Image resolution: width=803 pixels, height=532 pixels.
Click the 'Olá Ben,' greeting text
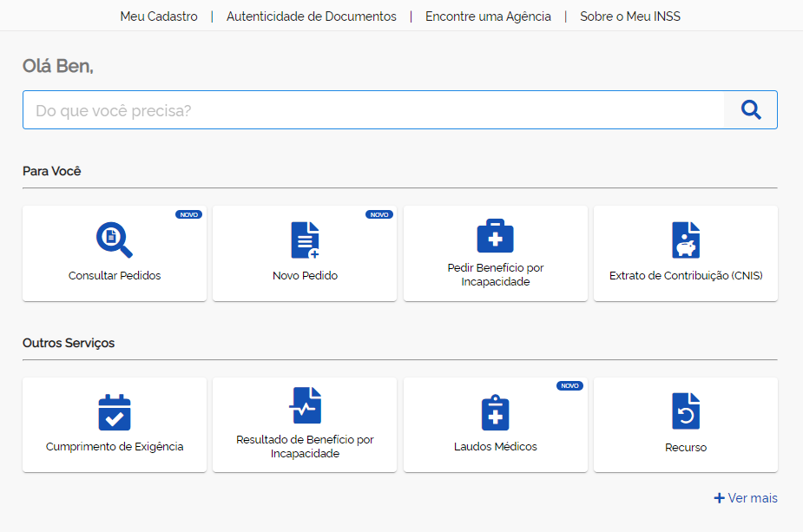coord(58,66)
